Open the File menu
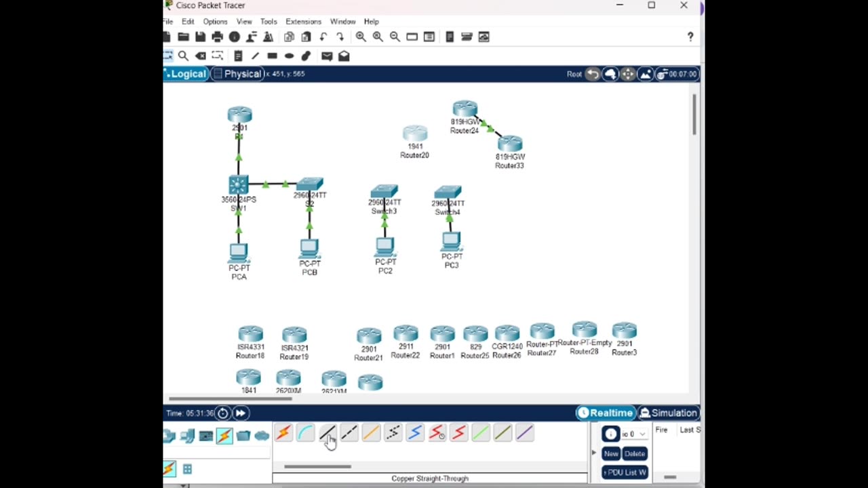 [x=168, y=22]
